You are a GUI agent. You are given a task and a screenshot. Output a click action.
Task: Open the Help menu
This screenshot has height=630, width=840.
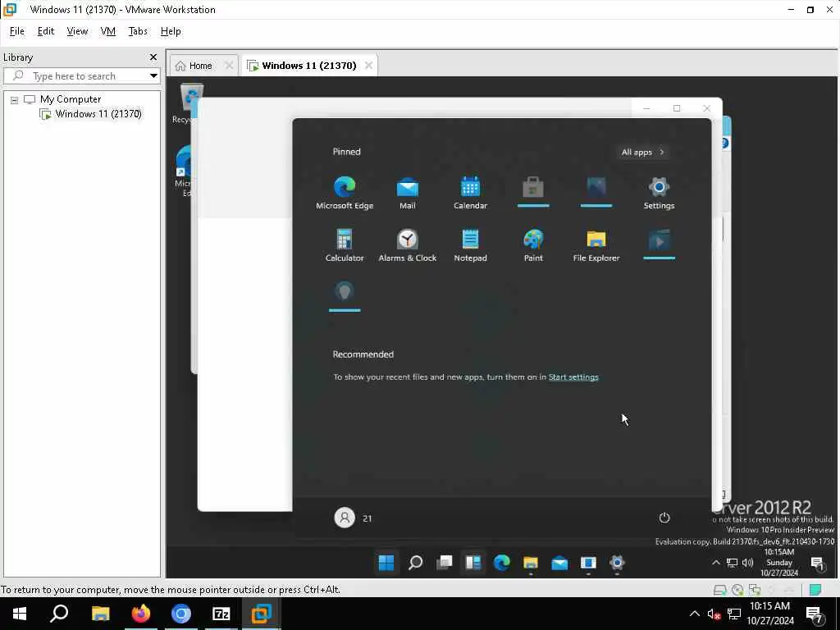click(171, 31)
